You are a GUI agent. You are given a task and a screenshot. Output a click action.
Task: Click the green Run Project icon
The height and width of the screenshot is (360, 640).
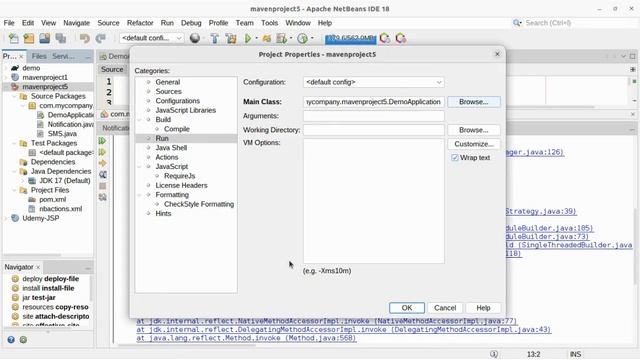[248, 38]
